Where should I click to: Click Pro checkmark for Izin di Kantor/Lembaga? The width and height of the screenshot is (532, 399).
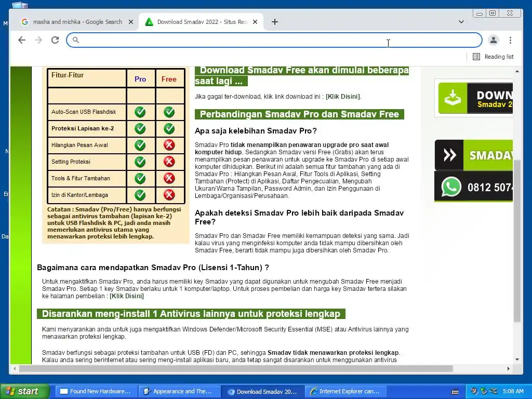[140, 195]
